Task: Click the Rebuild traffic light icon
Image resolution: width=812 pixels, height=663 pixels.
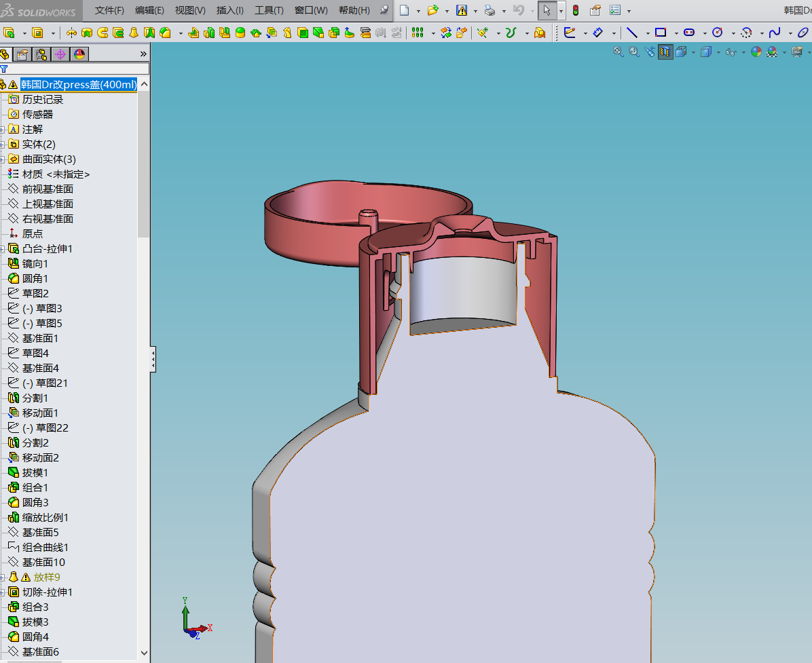Action: tap(575, 10)
